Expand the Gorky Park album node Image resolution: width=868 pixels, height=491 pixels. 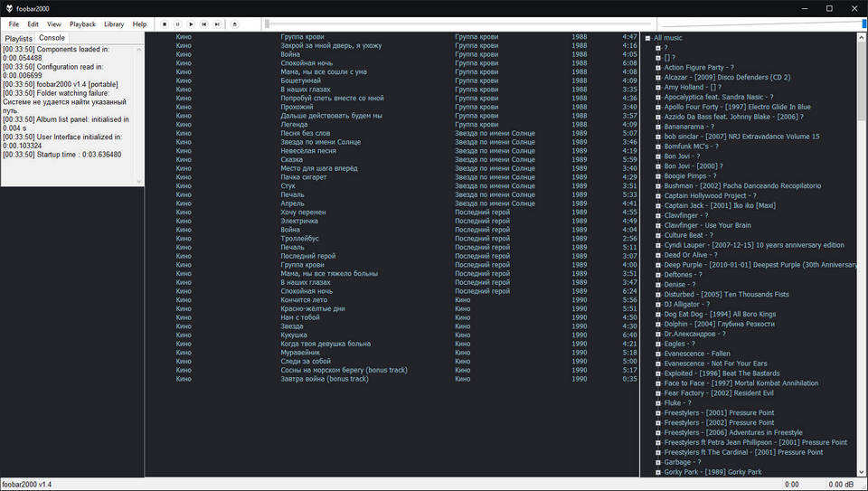coord(658,472)
